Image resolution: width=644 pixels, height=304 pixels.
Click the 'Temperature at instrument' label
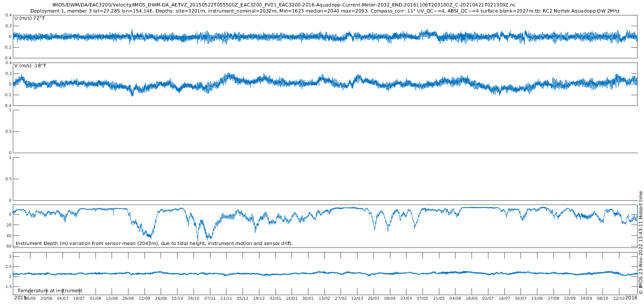click(50, 291)
